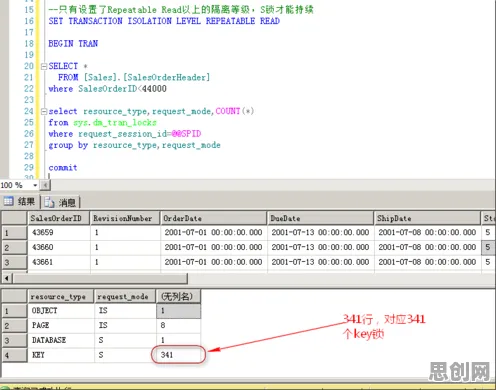This screenshot has width=496, height=390.
Task: Click left arrow of results grid scrollbar
Action: [7, 278]
